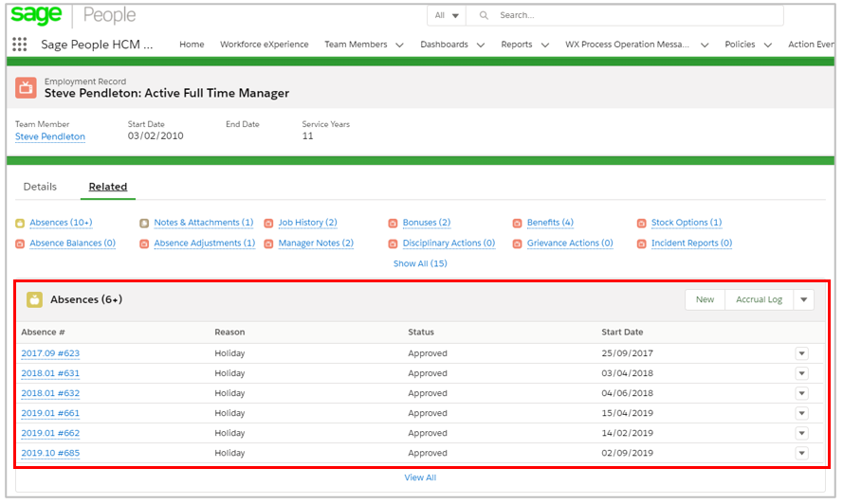Click the Manager Notes icon
Viewport: 843px width, 504px height.
pos(268,243)
